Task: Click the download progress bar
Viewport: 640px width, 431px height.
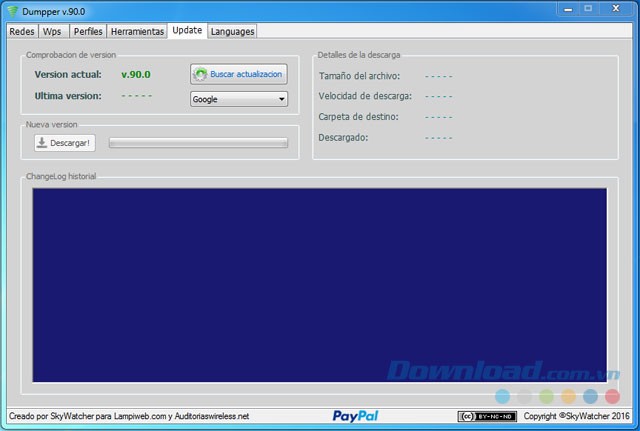Action: (x=198, y=143)
